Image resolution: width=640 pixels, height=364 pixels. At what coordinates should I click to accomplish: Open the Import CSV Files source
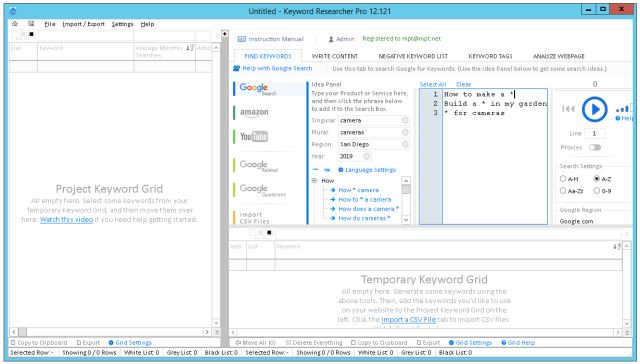click(x=254, y=218)
